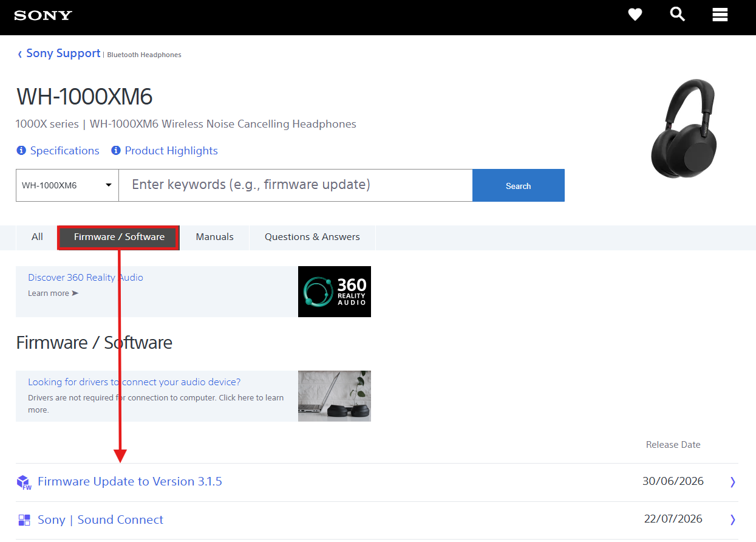Open chevron for Firmware Update row
This screenshot has height=542, width=756.
[x=732, y=482]
